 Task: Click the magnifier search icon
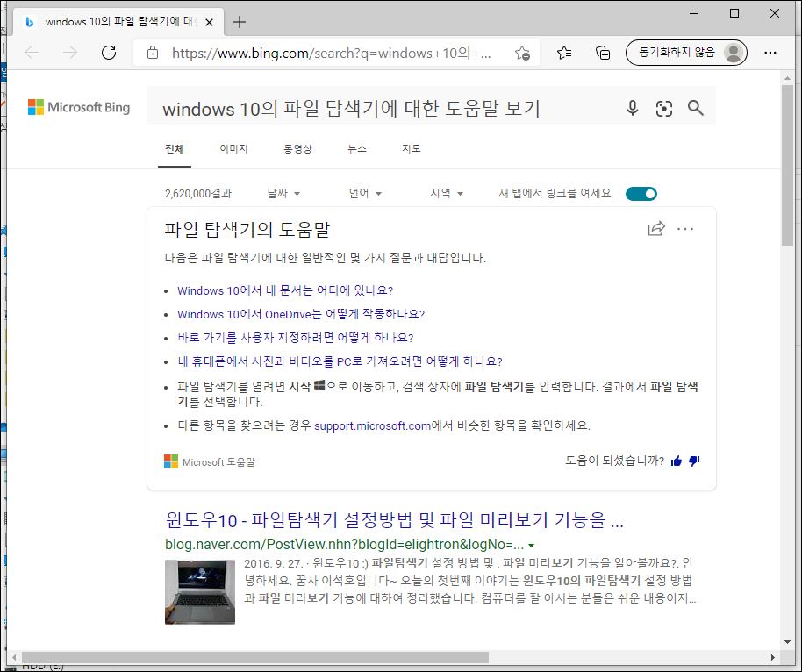click(695, 108)
